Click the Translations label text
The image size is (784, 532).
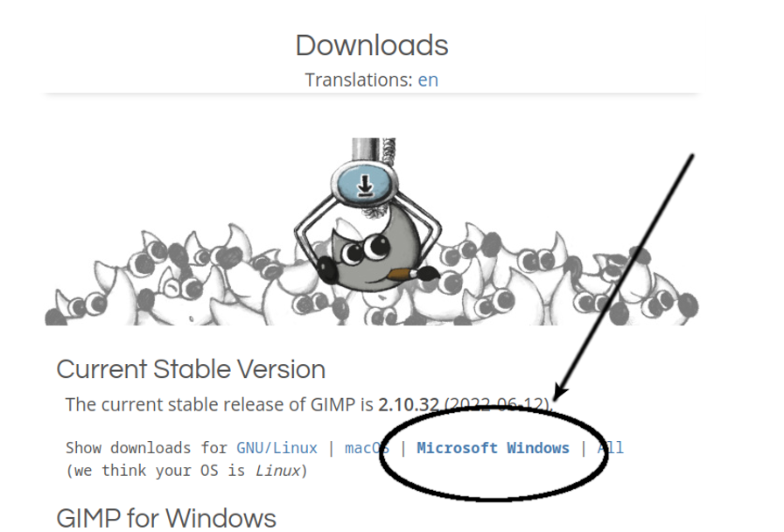(359, 80)
